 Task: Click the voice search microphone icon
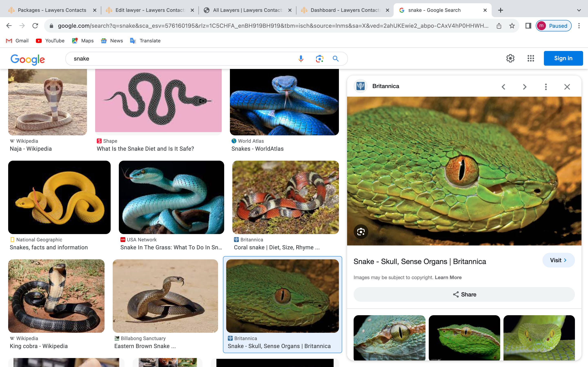301,59
